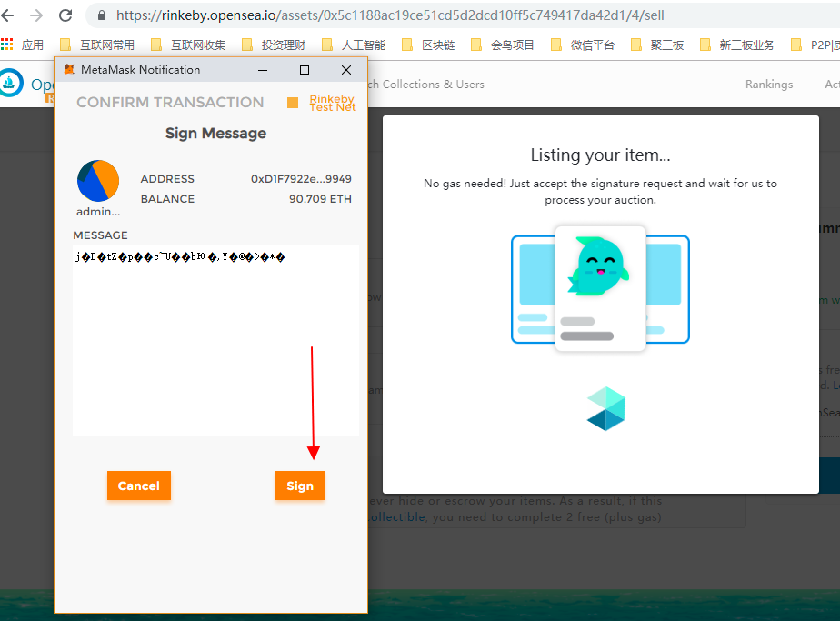Click the Collections & Users search field

[x=425, y=85]
